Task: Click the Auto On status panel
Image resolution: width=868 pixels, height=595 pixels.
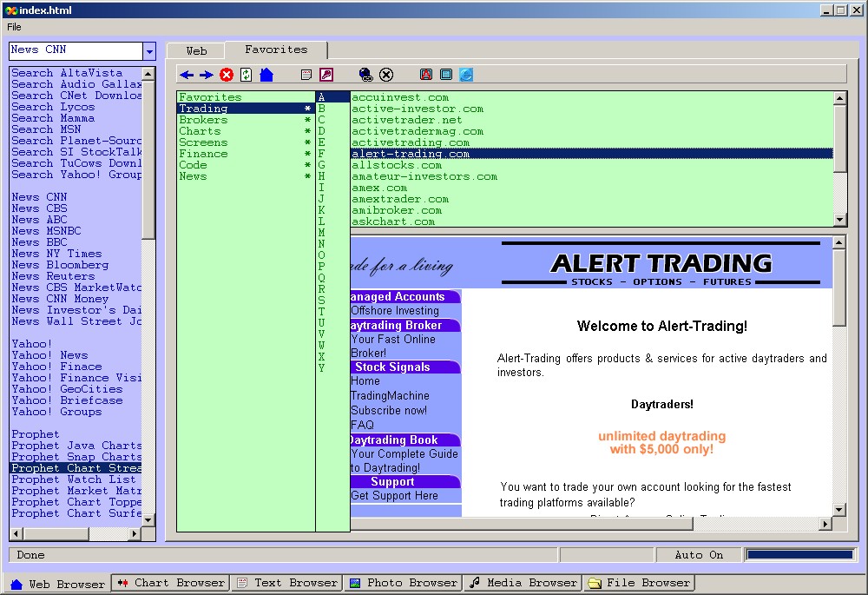Action: coord(698,555)
